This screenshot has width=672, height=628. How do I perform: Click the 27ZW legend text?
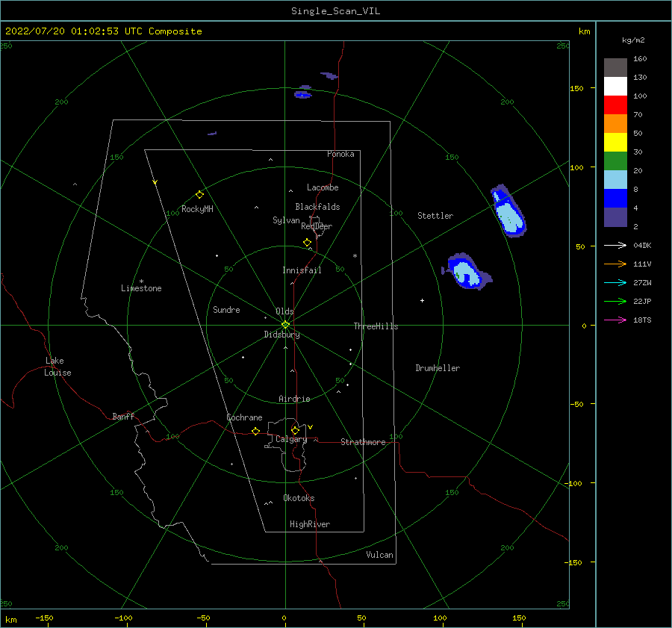click(x=642, y=283)
